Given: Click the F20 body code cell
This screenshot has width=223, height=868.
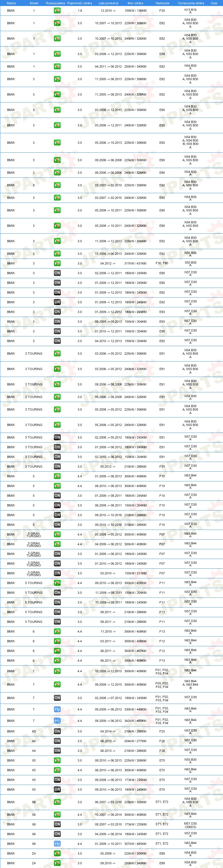Looking at the screenshot, I should pyautogui.click(x=162, y=11).
